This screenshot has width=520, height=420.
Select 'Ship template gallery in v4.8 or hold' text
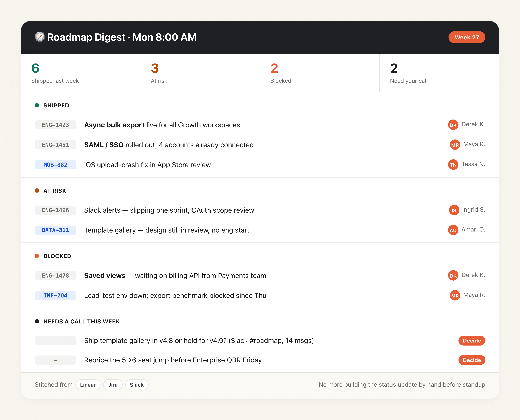(199, 341)
